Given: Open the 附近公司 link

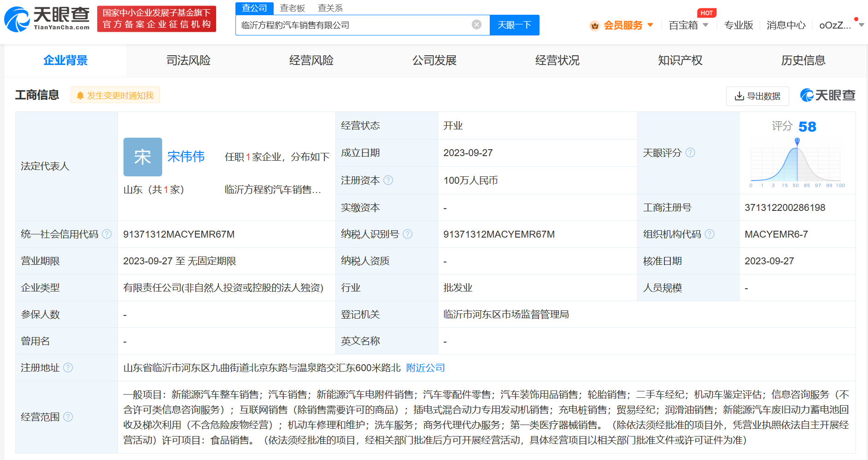Looking at the screenshot, I should coord(425,368).
